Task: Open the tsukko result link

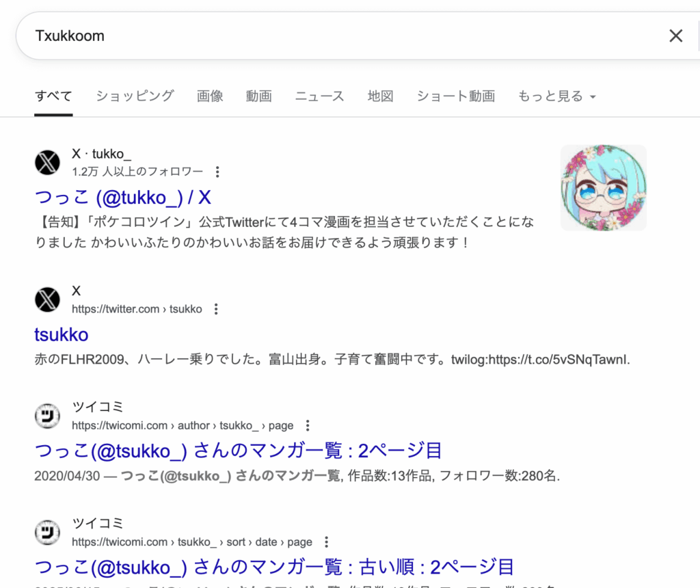Action: 61,335
